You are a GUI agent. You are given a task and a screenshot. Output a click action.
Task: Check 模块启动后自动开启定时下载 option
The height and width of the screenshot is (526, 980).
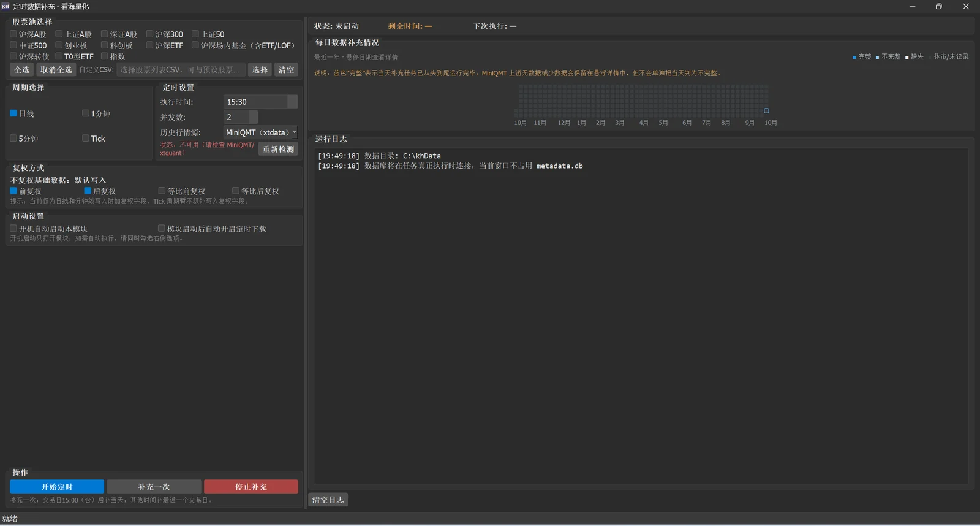tap(162, 229)
